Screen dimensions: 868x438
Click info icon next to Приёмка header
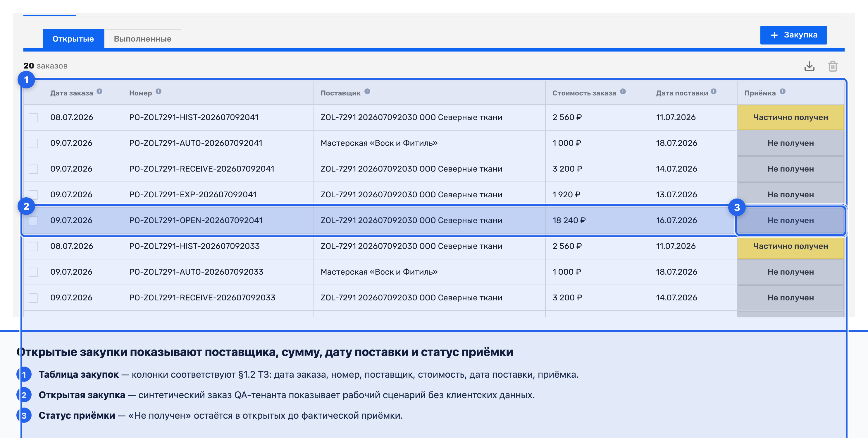click(782, 91)
